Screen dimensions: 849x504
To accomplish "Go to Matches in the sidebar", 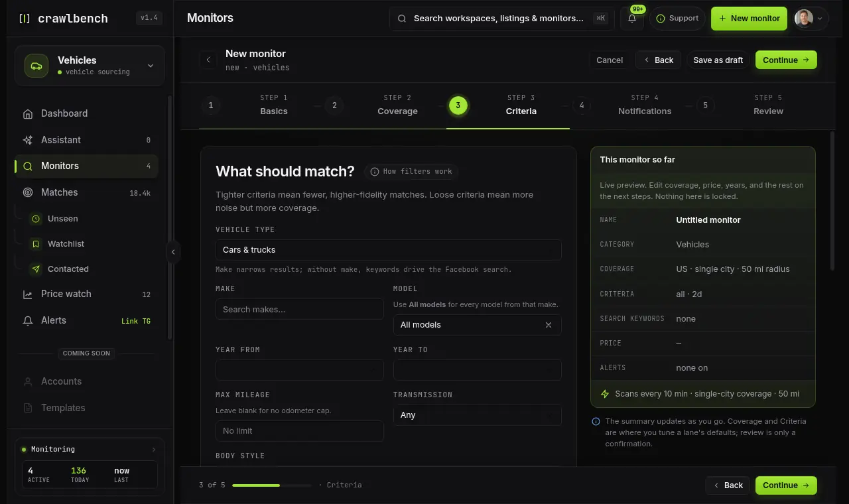I will tap(86, 192).
